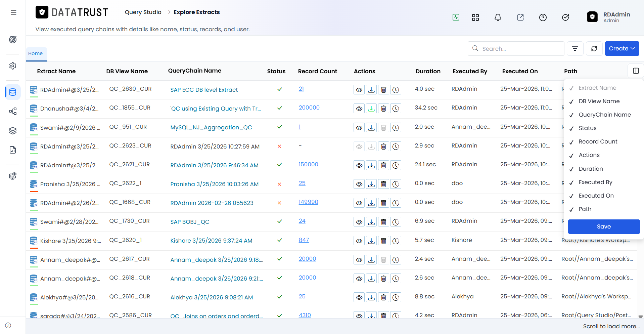This screenshot has width=644, height=334.
Task: Refresh the extracts table
Action: coord(594,48)
